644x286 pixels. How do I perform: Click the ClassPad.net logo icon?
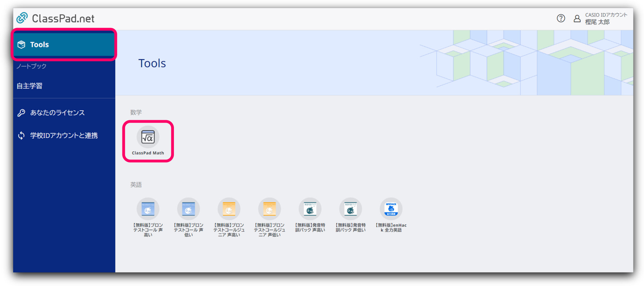coord(22,18)
